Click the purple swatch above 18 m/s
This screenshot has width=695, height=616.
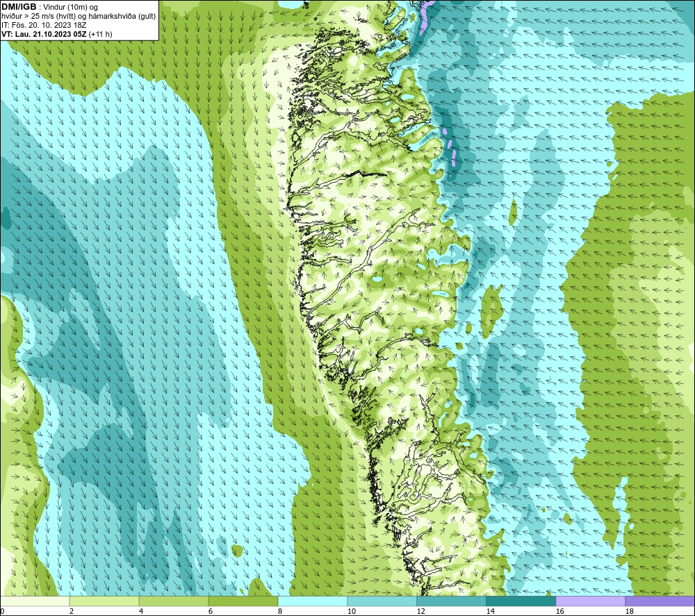click(x=660, y=601)
